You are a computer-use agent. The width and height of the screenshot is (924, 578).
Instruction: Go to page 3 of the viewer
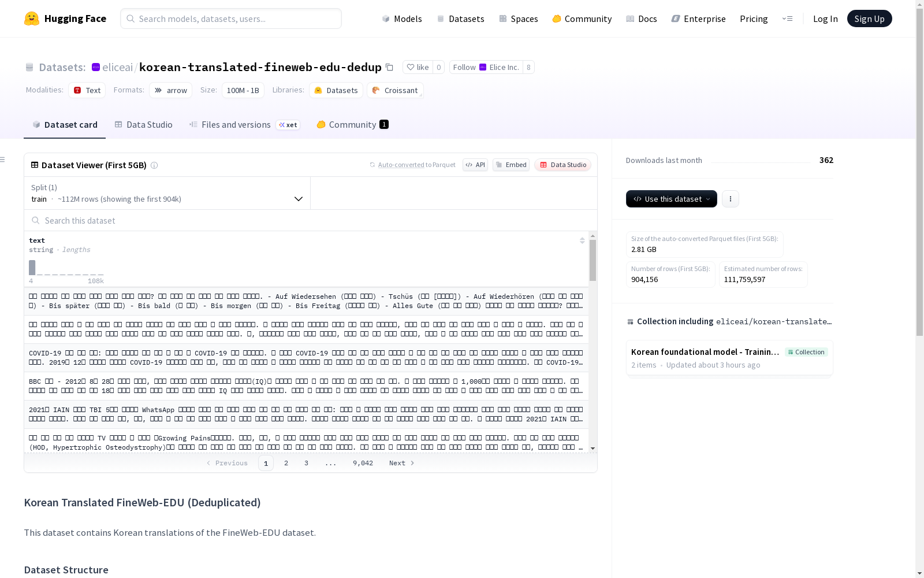[306, 463]
